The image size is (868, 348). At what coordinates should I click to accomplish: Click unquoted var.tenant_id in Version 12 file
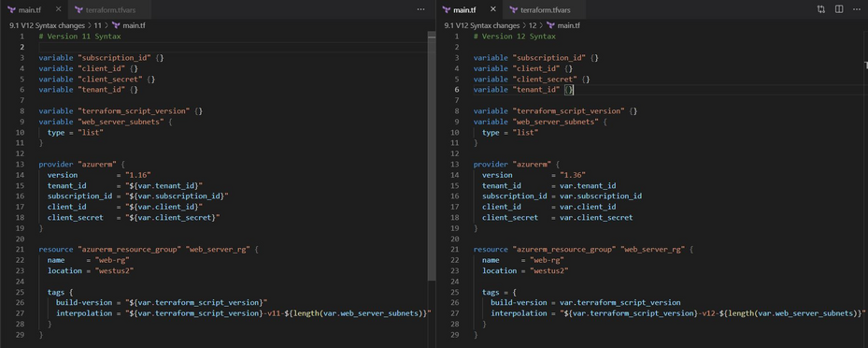(x=588, y=185)
